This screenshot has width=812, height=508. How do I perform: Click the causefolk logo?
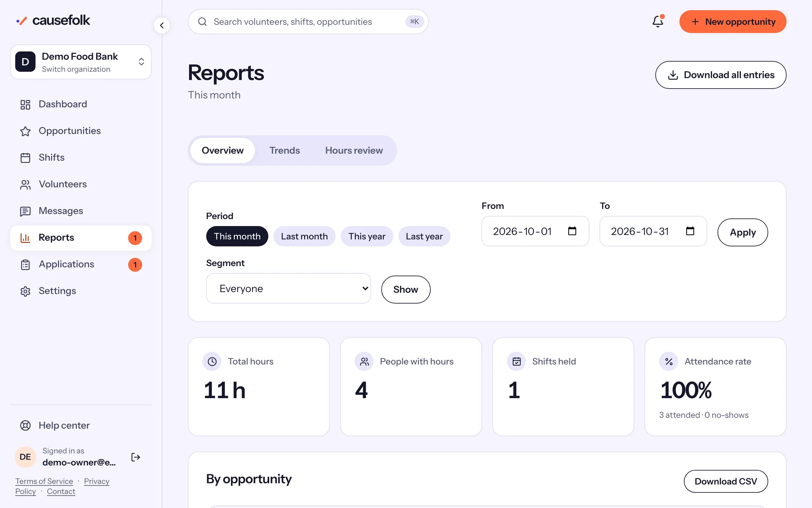[53, 21]
